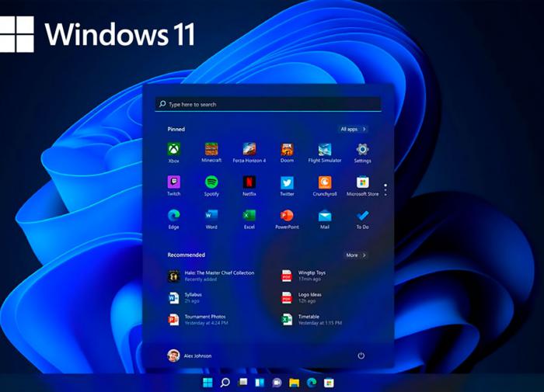
Task: Expand More recommended items
Action: coord(356,255)
